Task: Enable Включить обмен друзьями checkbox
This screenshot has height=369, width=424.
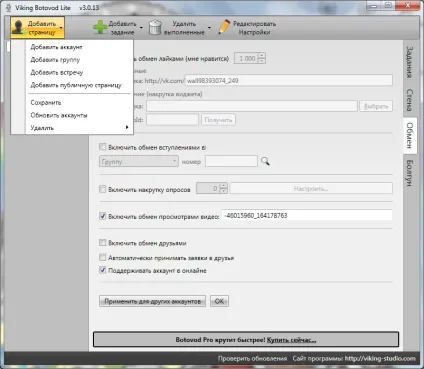Action: coord(103,243)
